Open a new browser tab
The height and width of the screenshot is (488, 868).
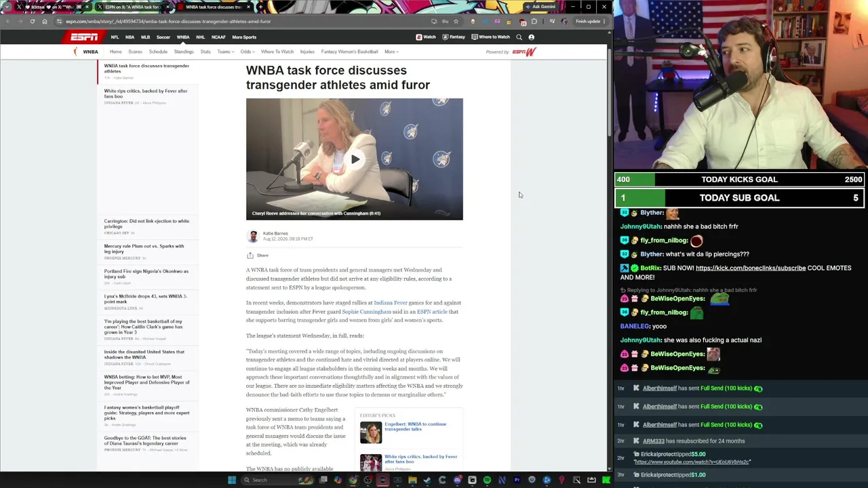click(x=260, y=7)
